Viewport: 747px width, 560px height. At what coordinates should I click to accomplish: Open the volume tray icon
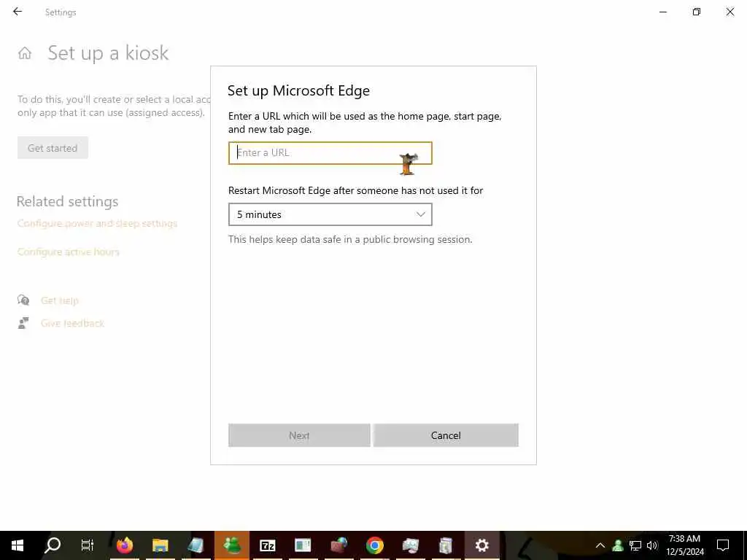point(652,545)
